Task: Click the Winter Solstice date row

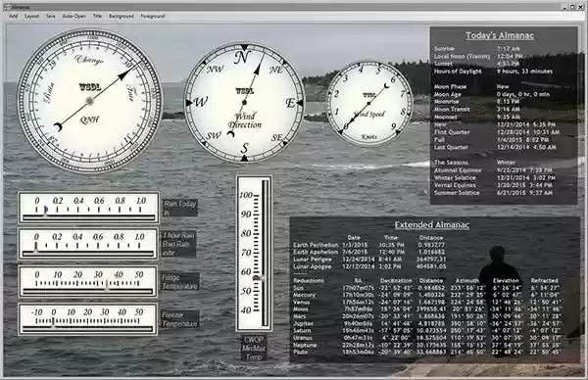Action: pyautogui.click(x=495, y=178)
